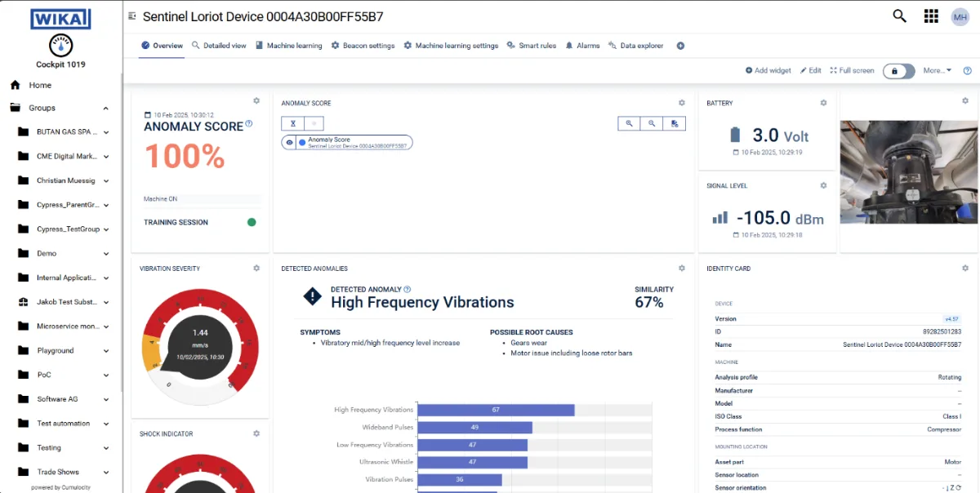Toggle visibility eye of the Anomaly Score series
Screen dimensions: 980x493
tap(289, 142)
